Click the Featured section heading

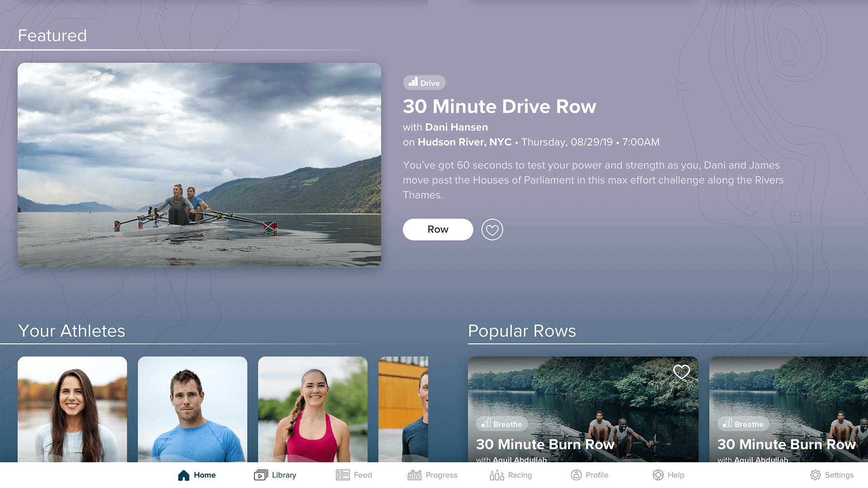[x=52, y=36]
